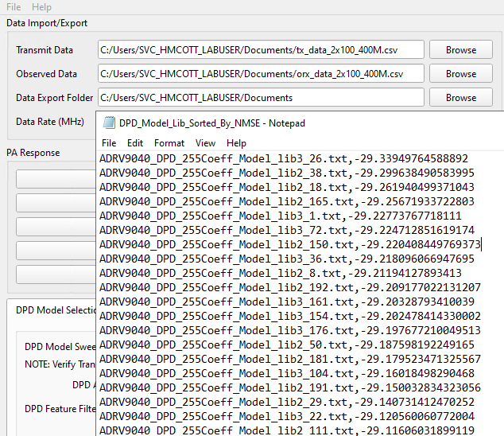Image resolution: width=504 pixels, height=436 pixels.
Task: Click the Data Export Folder path field
Action: tap(260, 98)
